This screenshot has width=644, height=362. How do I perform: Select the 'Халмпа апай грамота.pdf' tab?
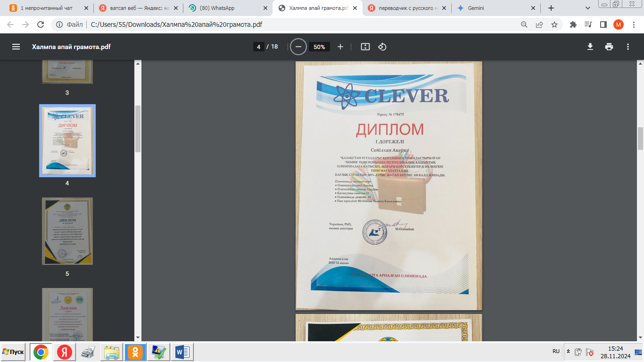pos(316,8)
